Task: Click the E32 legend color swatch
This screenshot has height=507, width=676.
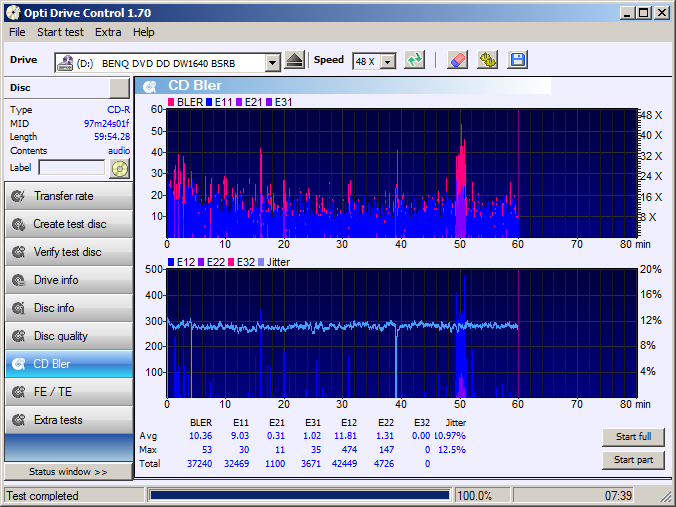Action: click(231, 262)
